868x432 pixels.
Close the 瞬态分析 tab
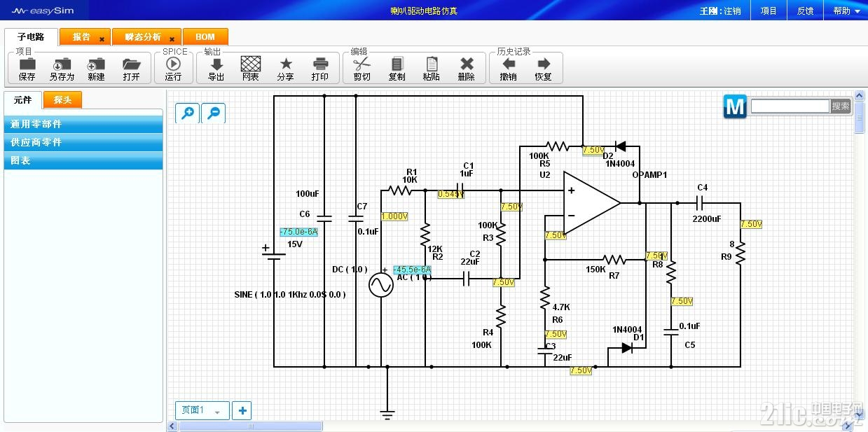(172, 39)
